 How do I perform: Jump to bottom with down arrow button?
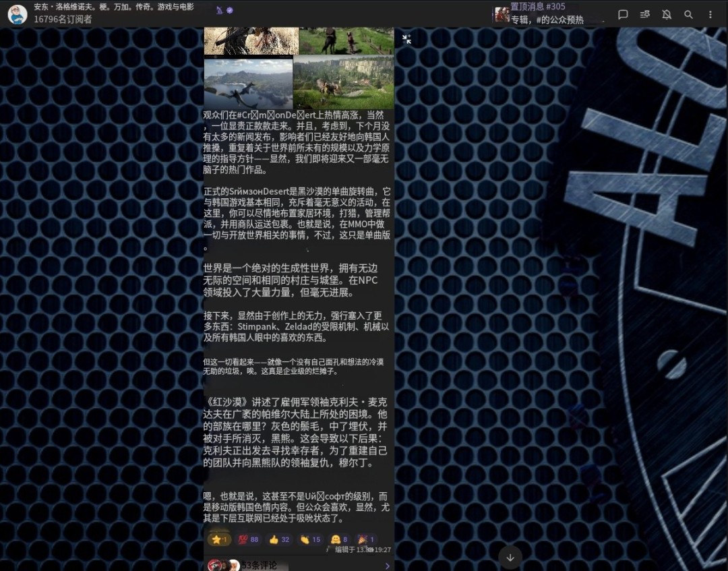tap(510, 558)
